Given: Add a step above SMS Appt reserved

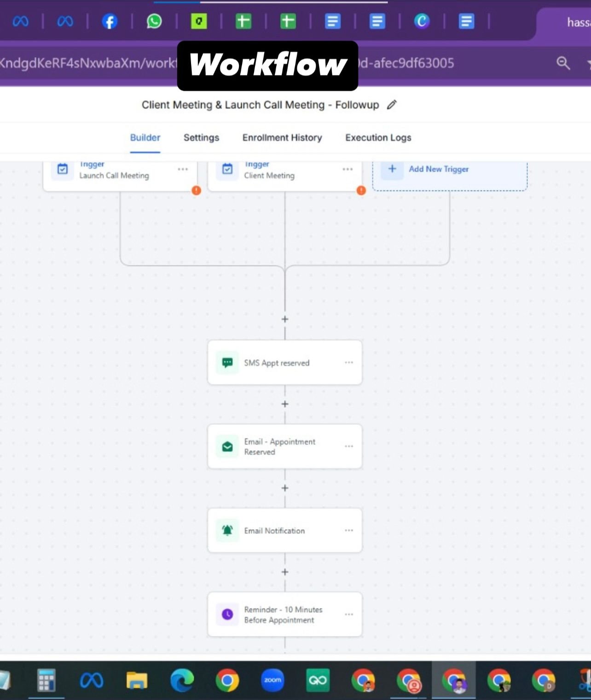Looking at the screenshot, I should coord(285,319).
